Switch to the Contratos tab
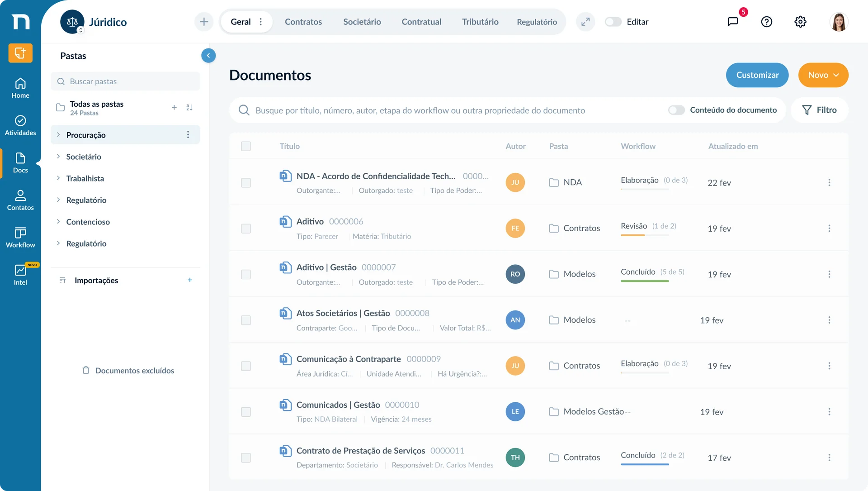This screenshot has width=868, height=491. pyautogui.click(x=303, y=22)
